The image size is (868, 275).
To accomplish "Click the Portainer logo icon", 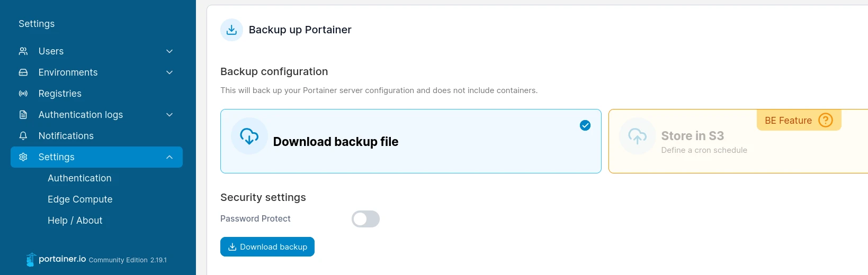I will (x=31, y=260).
